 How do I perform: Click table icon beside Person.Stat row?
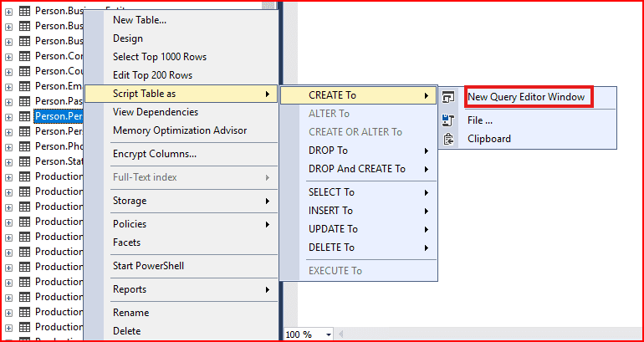click(24, 161)
